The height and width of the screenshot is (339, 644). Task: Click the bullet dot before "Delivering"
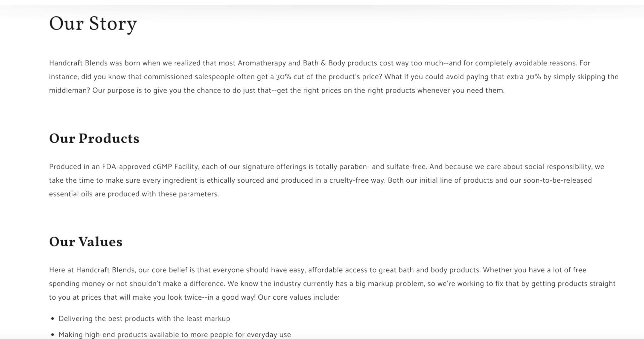pyautogui.click(x=53, y=319)
